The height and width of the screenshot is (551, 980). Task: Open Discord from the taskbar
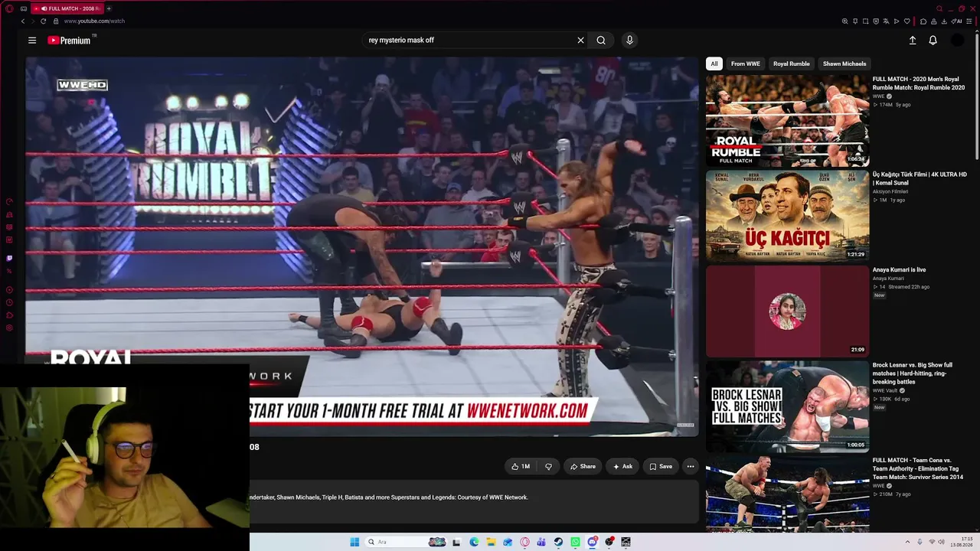pos(593,542)
